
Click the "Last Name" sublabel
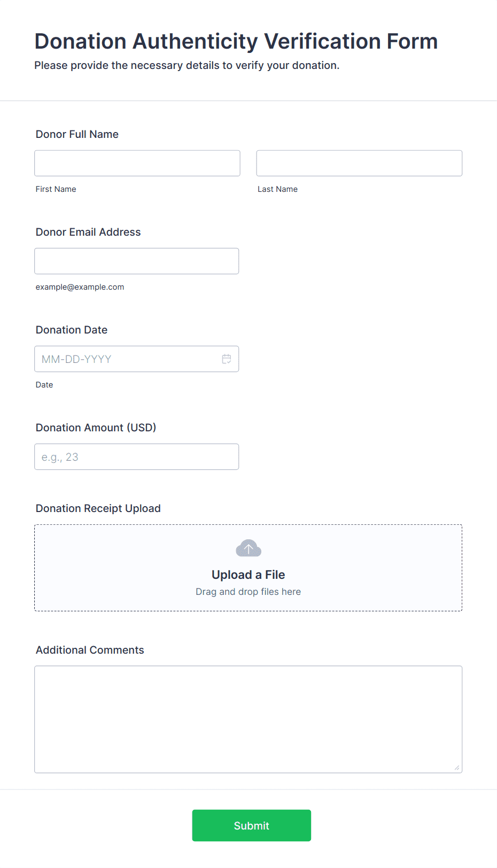point(278,189)
